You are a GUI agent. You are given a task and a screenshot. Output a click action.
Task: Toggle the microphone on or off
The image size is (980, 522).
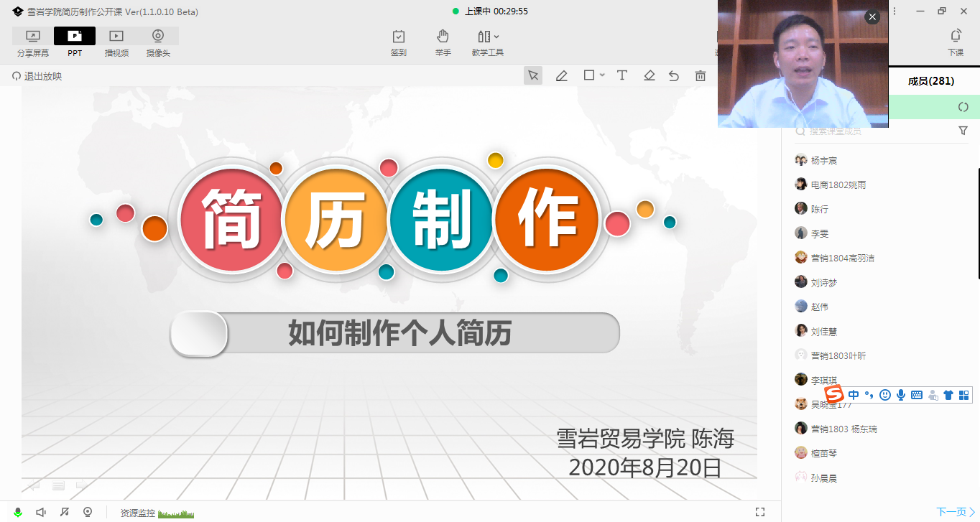pyautogui.click(x=18, y=512)
